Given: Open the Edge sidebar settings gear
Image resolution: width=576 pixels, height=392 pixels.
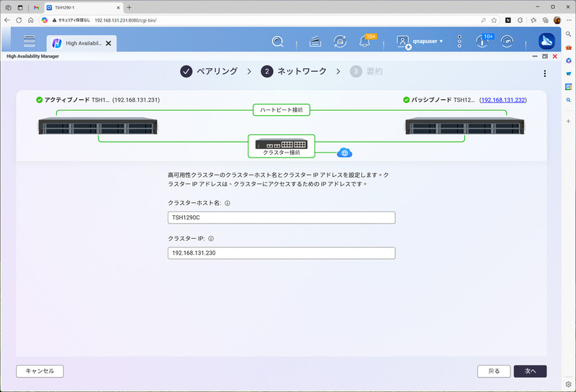Looking at the screenshot, I should point(568,384).
